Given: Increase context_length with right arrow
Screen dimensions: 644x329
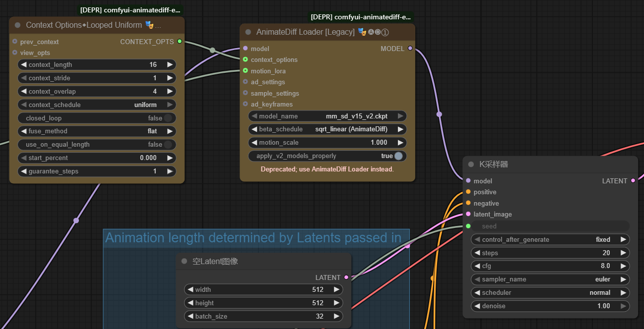Looking at the screenshot, I should 170,64.
